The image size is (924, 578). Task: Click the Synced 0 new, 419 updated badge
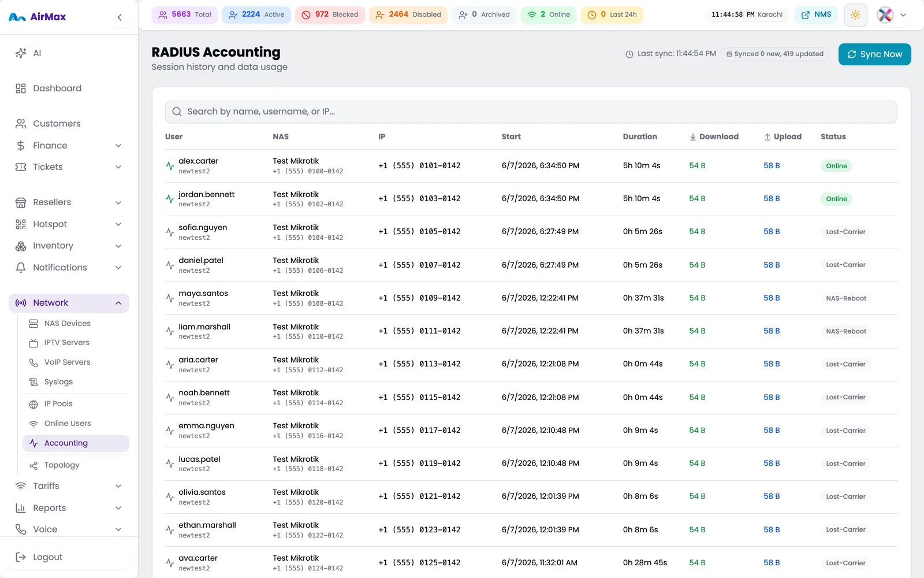(x=775, y=54)
